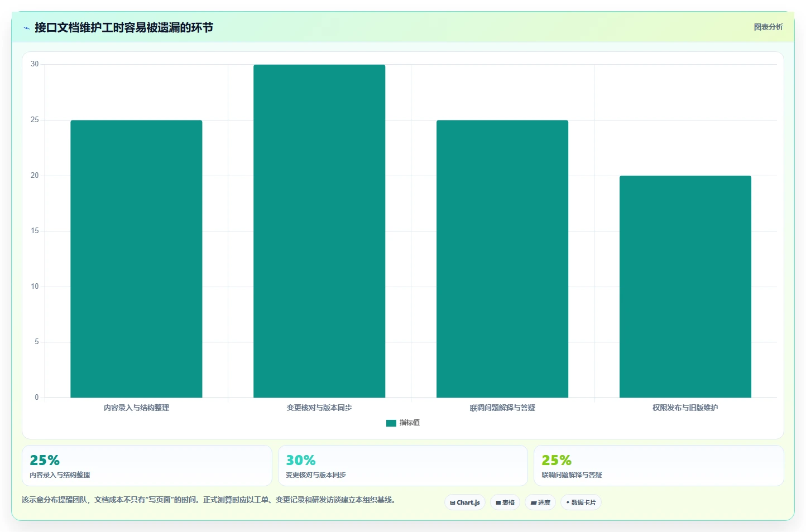Click the 25% card for 内容录入与结构整理
Image resolution: width=806 pixels, height=532 pixels.
pos(147,466)
